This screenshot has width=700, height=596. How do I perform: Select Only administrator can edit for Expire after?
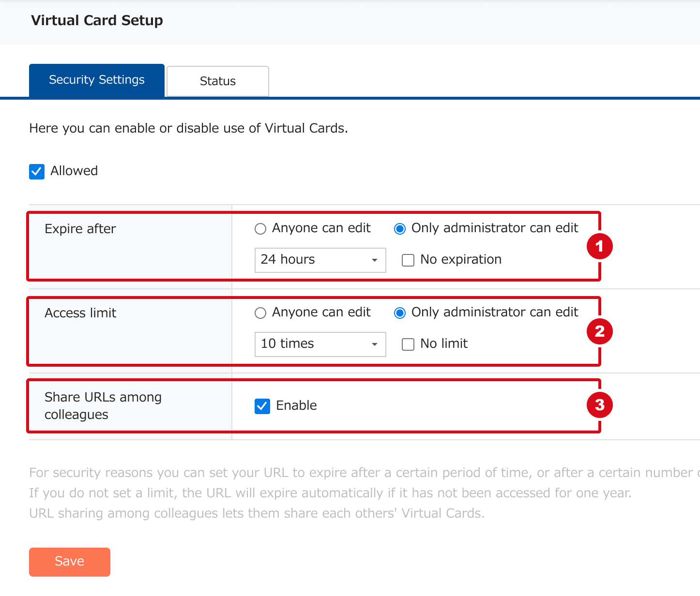click(400, 229)
